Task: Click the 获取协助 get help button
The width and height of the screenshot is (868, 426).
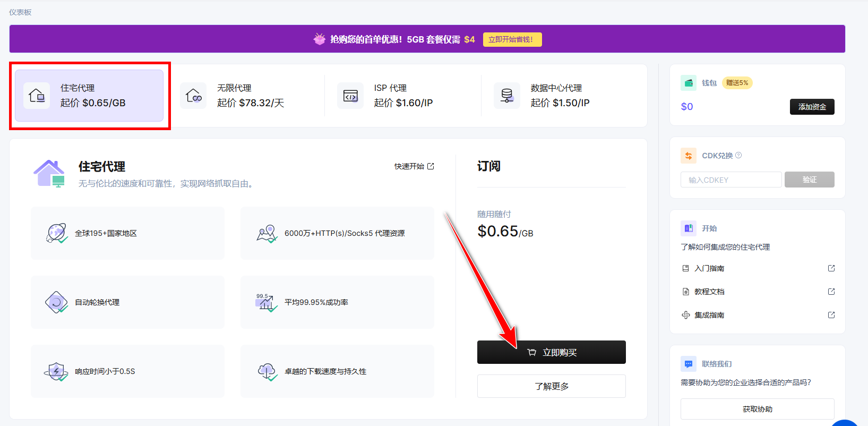Action: pos(757,409)
